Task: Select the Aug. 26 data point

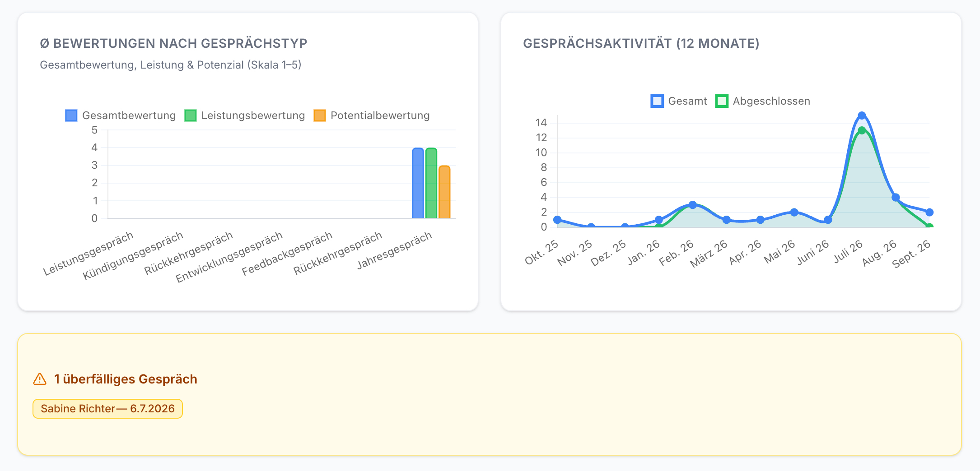Action: point(896,198)
